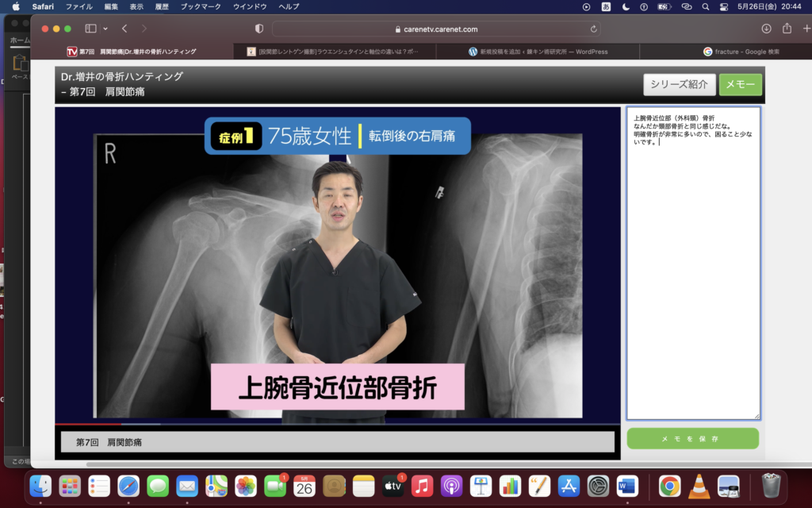Toggle the Safari sidebar button

point(90,29)
